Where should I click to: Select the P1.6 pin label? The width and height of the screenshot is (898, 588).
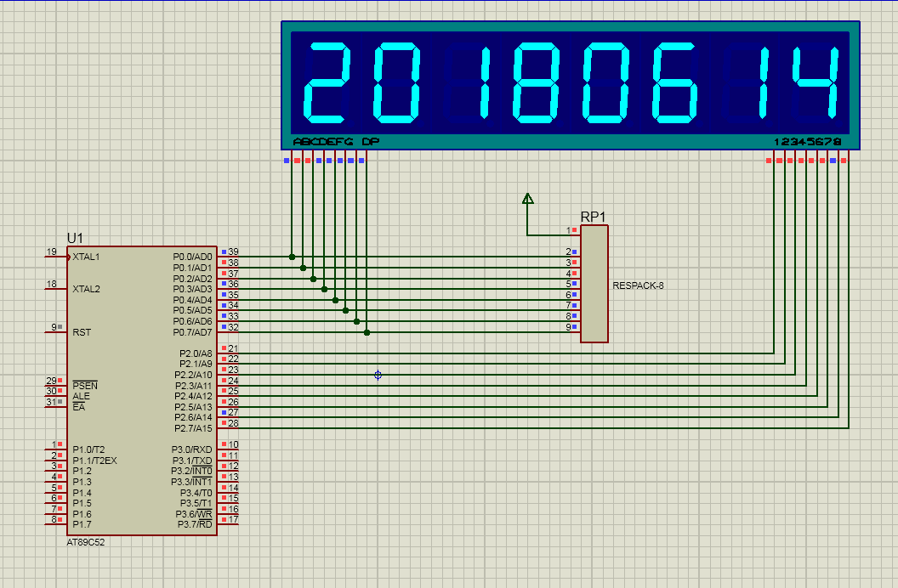82,513
